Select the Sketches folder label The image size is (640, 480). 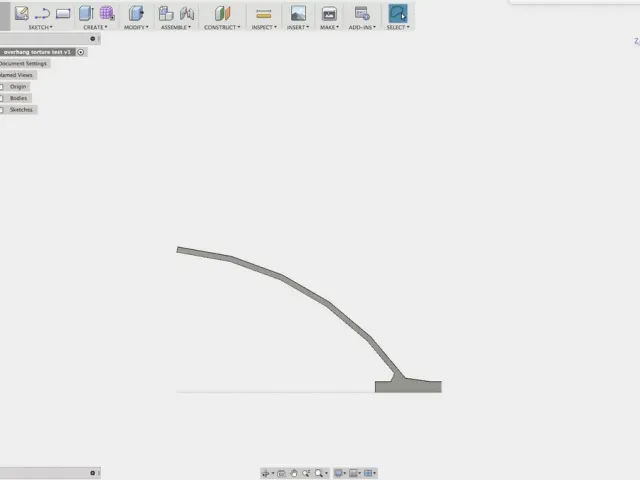(21, 110)
